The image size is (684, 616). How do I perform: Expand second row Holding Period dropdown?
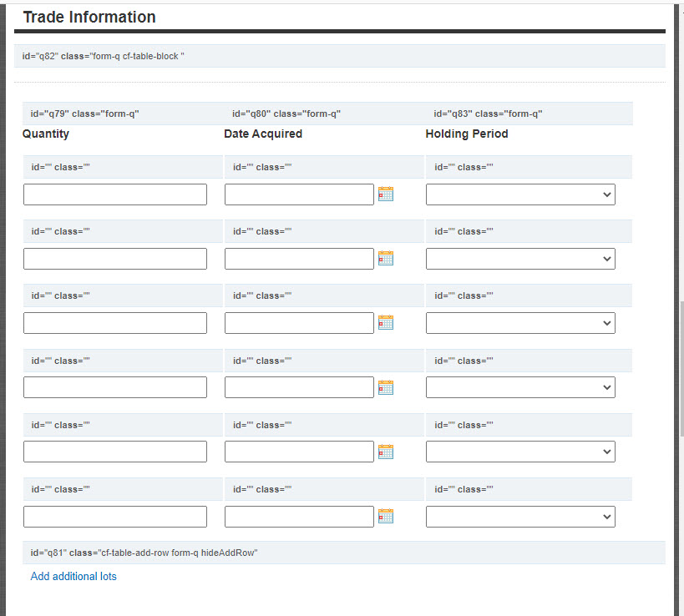[520, 259]
